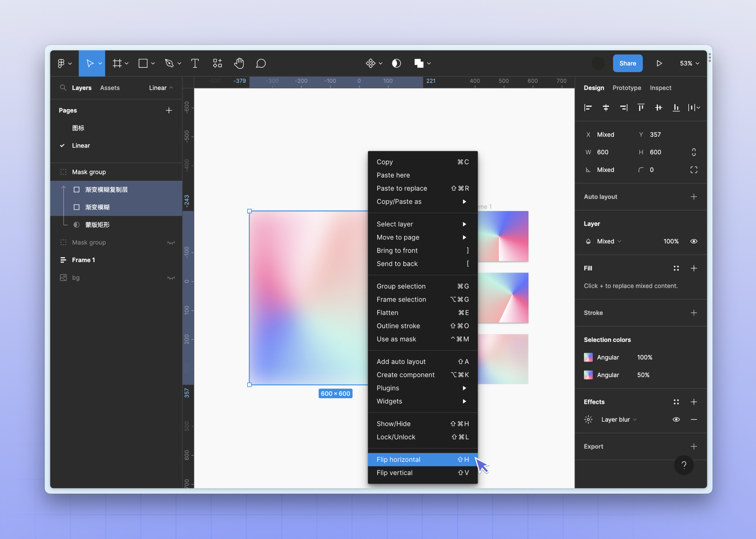Switch to the Prototype tab

point(627,88)
